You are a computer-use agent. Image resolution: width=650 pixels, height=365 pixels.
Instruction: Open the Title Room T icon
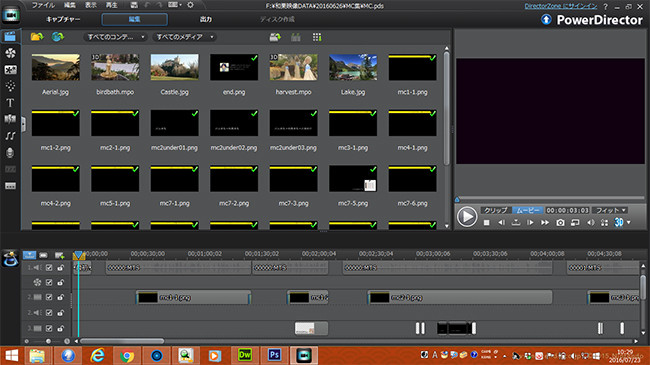click(10, 102)
